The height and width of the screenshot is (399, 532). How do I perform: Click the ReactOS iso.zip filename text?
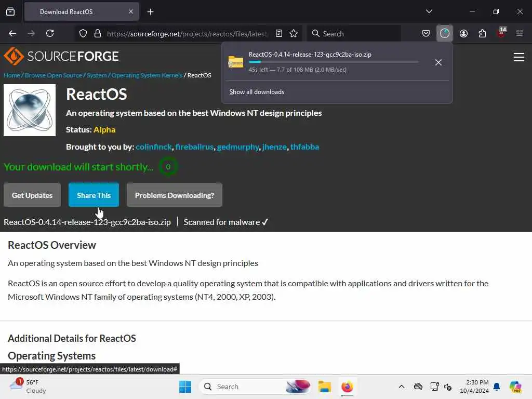[x=87, y=222]
